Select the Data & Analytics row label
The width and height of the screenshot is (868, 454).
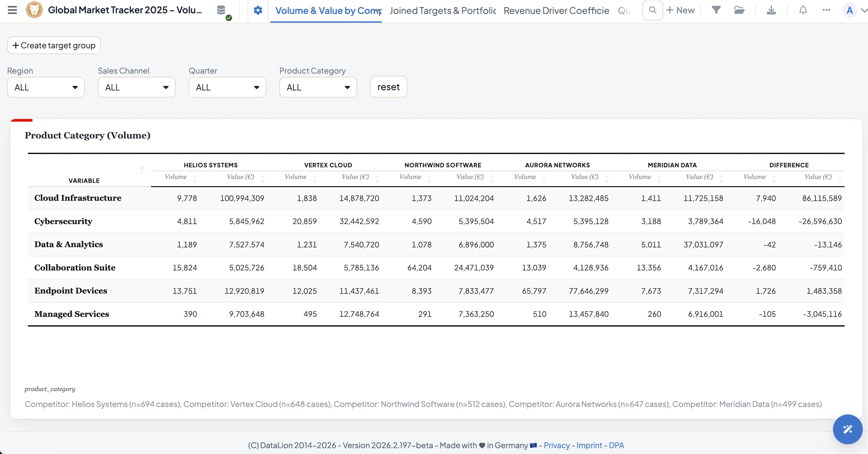click(x=69, y=245)
